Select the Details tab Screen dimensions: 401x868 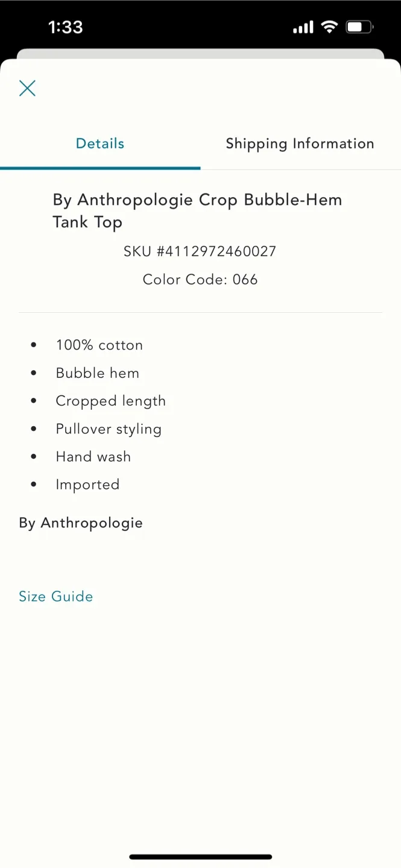pyautogui.click(x=100, y=143)
